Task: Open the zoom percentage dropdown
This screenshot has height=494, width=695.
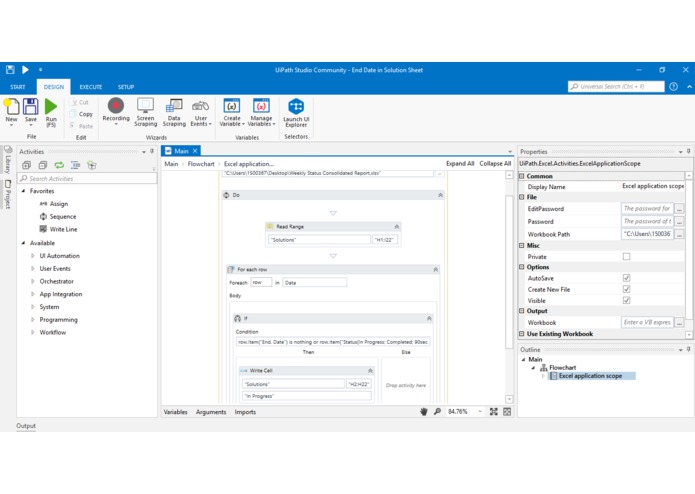Action: pos(480,412)
